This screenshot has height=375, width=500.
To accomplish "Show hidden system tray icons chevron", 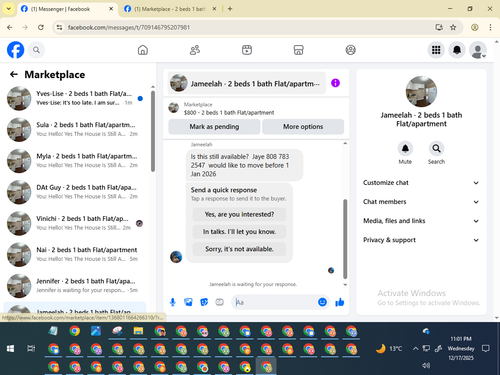I will coord(415,349).
